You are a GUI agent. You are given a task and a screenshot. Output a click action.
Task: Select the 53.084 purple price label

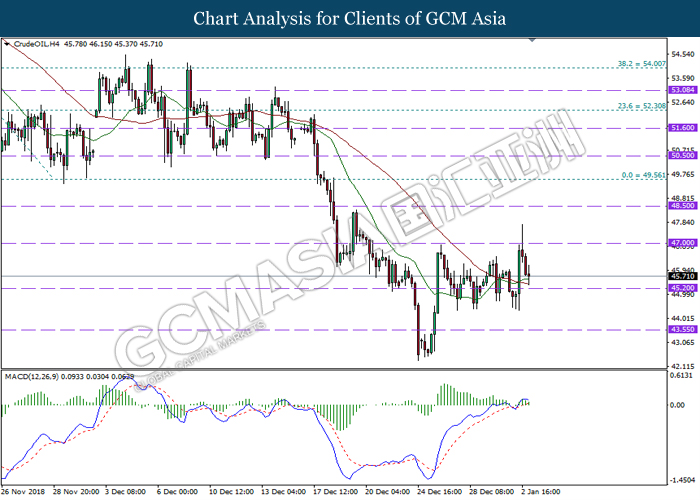click(683, 90)
